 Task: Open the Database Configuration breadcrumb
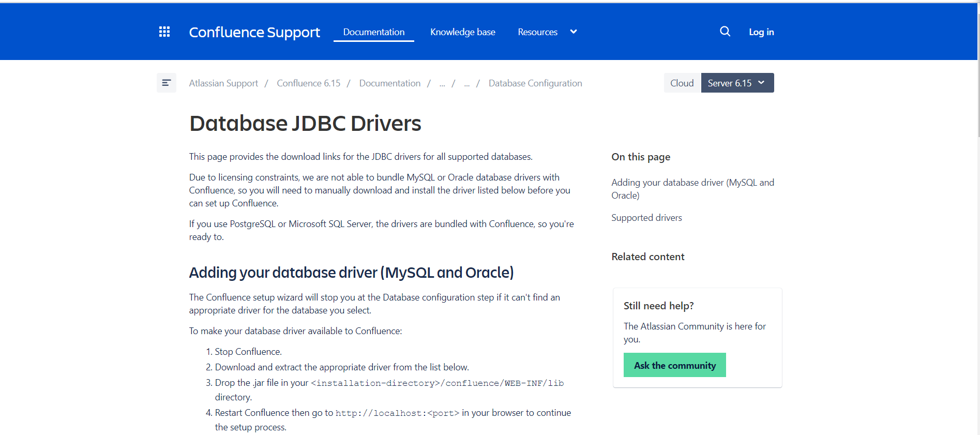click(535, 83)
